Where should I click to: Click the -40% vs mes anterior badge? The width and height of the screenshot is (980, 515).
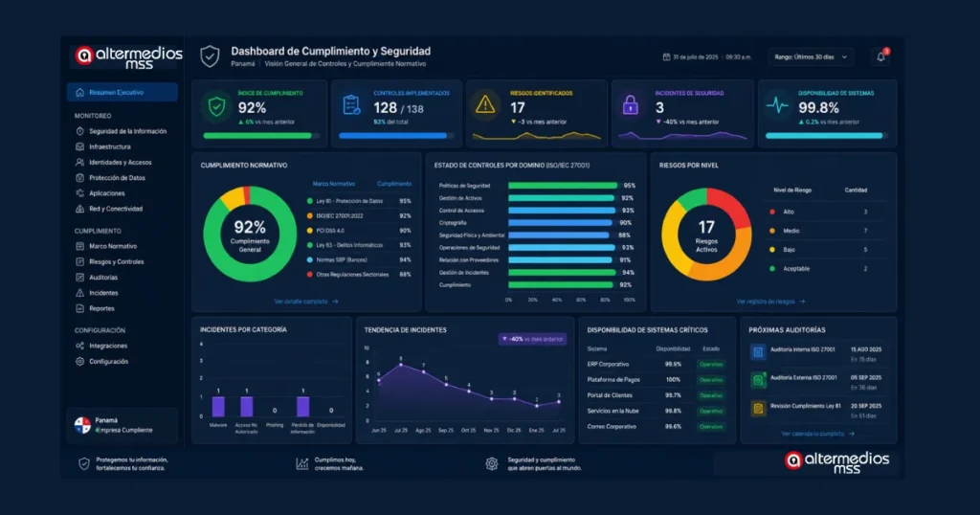(532, 339)
